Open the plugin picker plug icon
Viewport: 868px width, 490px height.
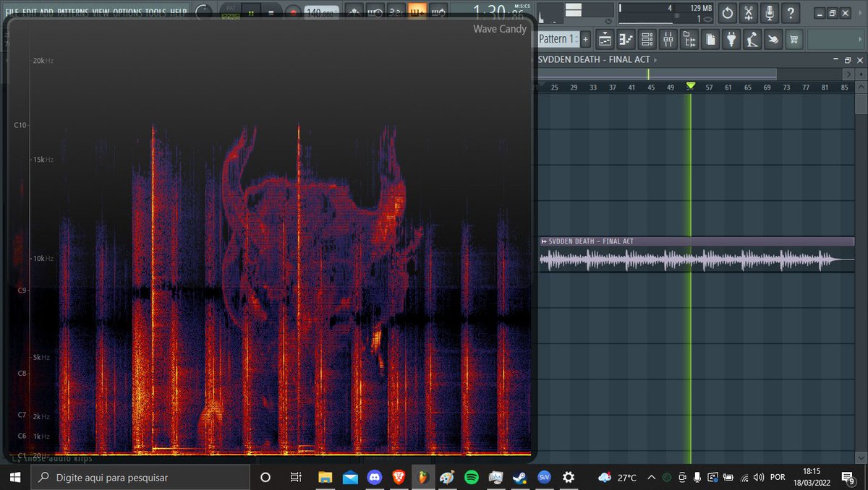point(731,39)
